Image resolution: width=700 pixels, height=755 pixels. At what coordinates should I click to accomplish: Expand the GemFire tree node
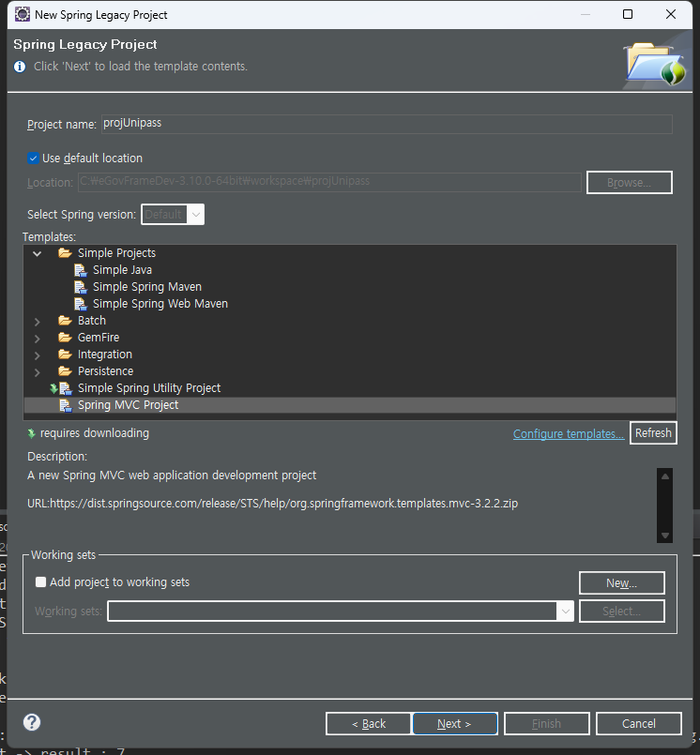(38, 338)
